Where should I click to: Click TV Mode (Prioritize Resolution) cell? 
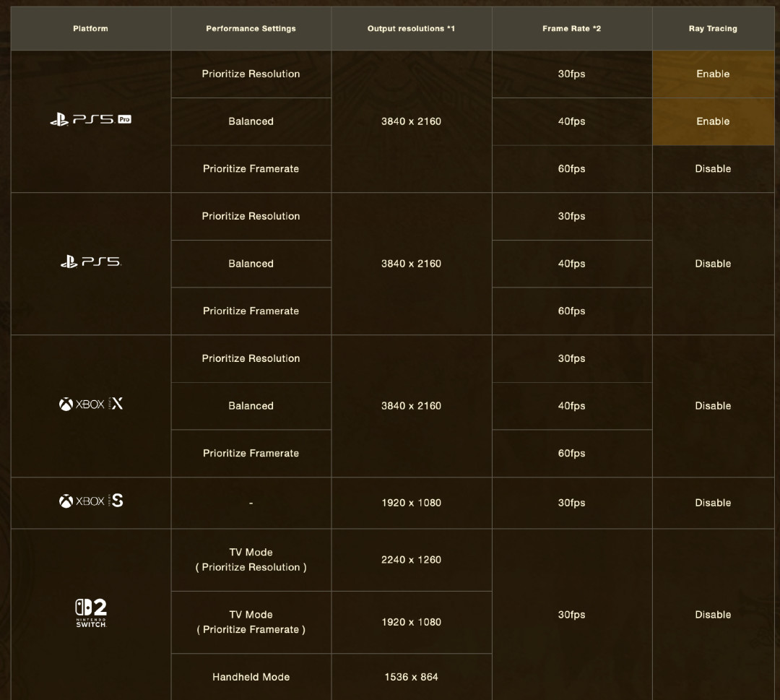coord(251,560)
